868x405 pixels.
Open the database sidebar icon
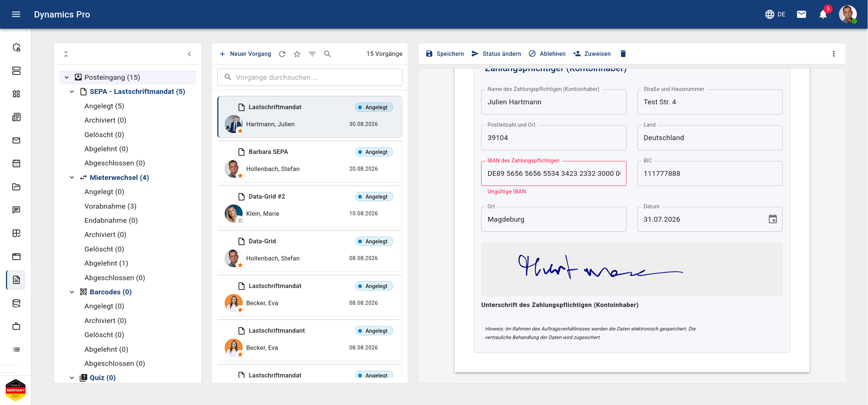click(x=16, y=303)
